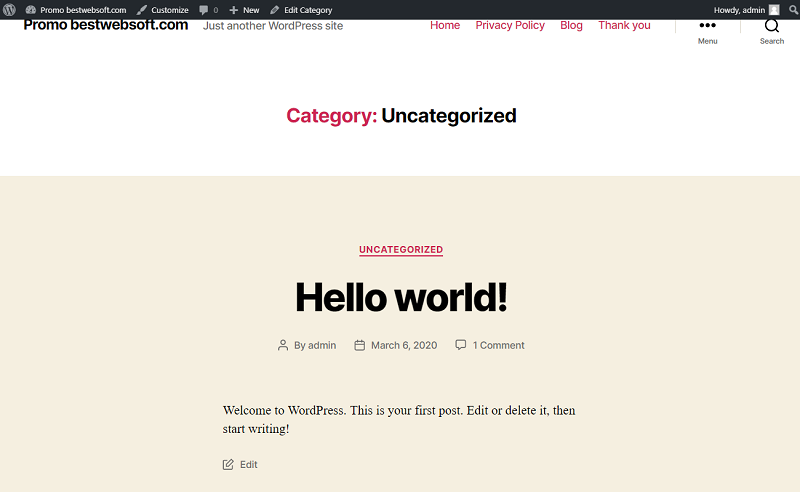Click the calendar date icon
Viewport: 800px width, 492px height.
click(360, 346)
